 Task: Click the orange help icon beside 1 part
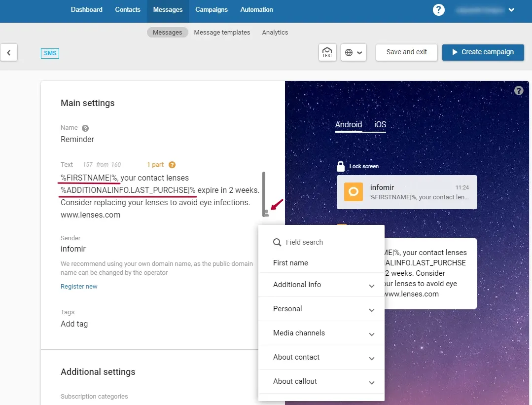point(172,165)
